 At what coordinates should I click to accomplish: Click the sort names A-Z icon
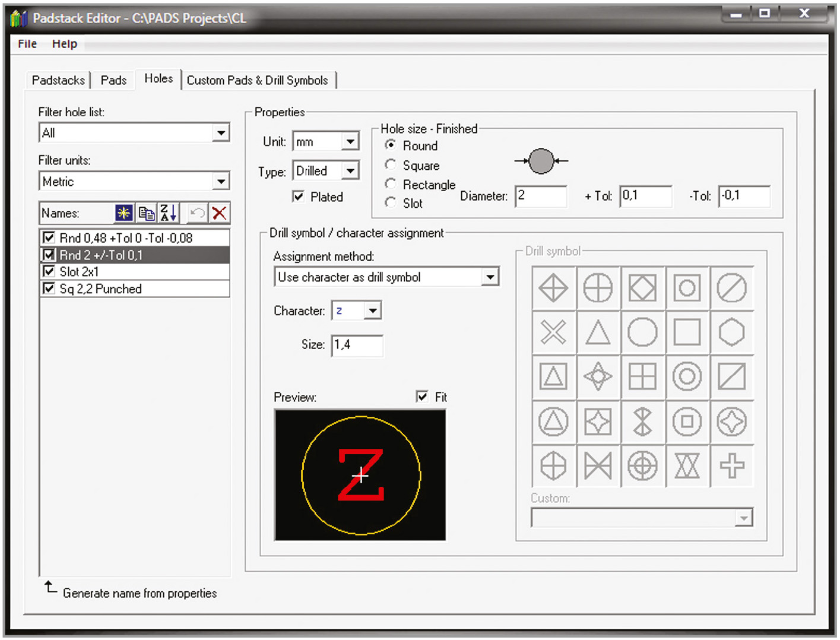point(169,213)
